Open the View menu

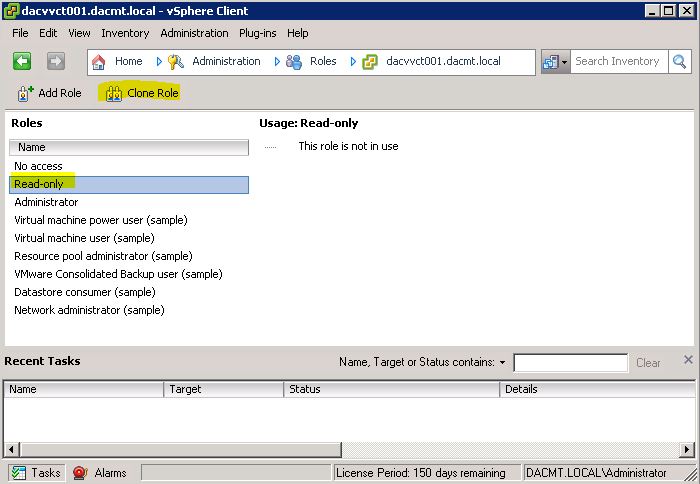pos(79,33)
